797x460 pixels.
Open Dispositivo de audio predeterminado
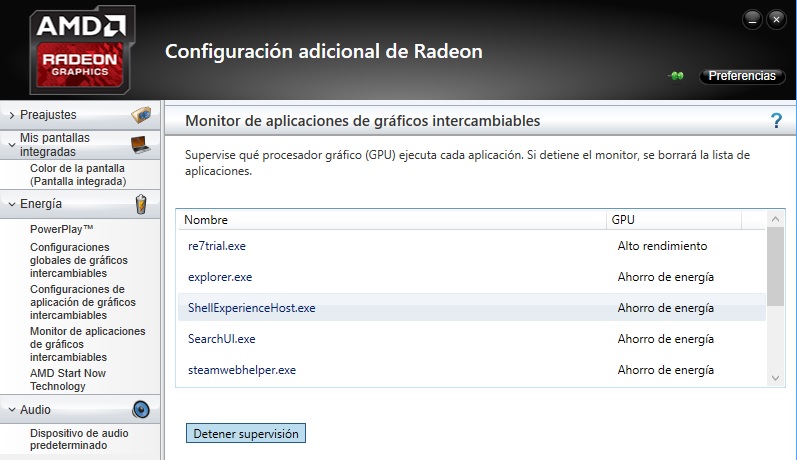pos(79,439)
